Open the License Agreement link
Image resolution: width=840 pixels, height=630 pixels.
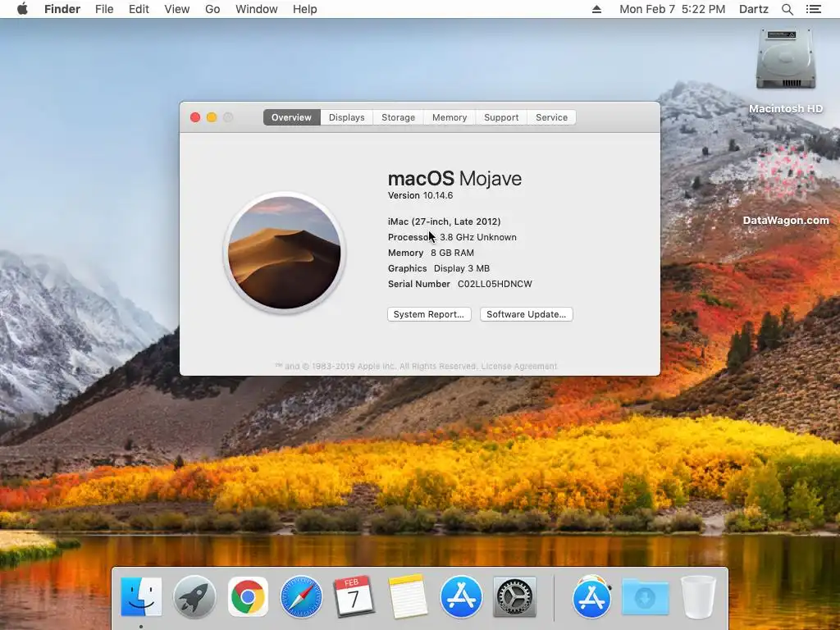click(x=519, y=367)
